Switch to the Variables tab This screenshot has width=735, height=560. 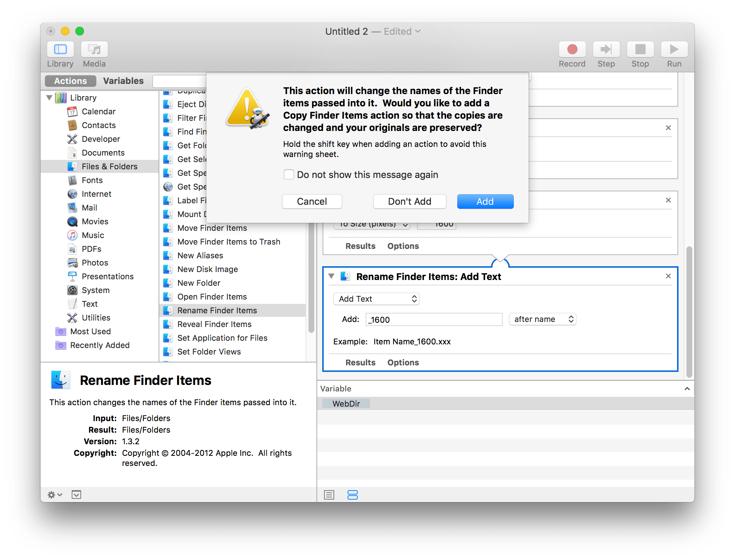coord(123,81)
